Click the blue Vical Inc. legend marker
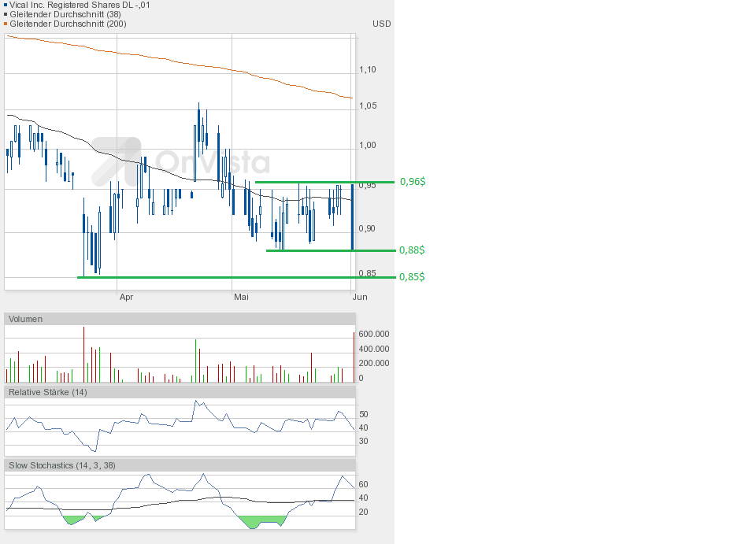The height and width of the screenshot is (544, 756). (x=6, y=5)
